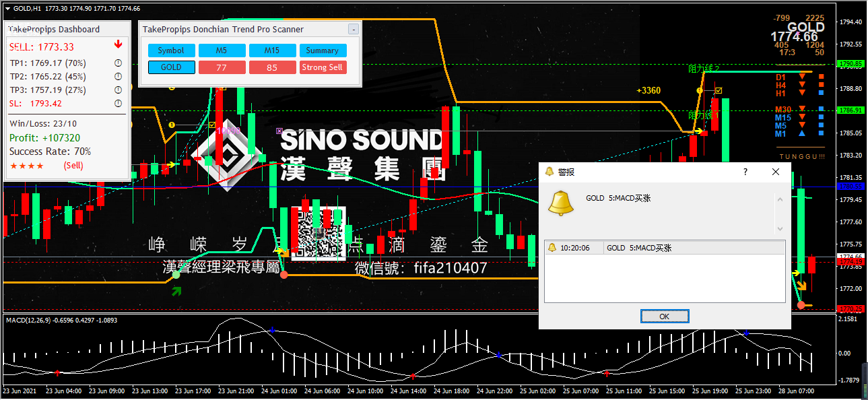Click the Symbol header button in Scanner
Screen dimensions: 868x400
point(171,51)
